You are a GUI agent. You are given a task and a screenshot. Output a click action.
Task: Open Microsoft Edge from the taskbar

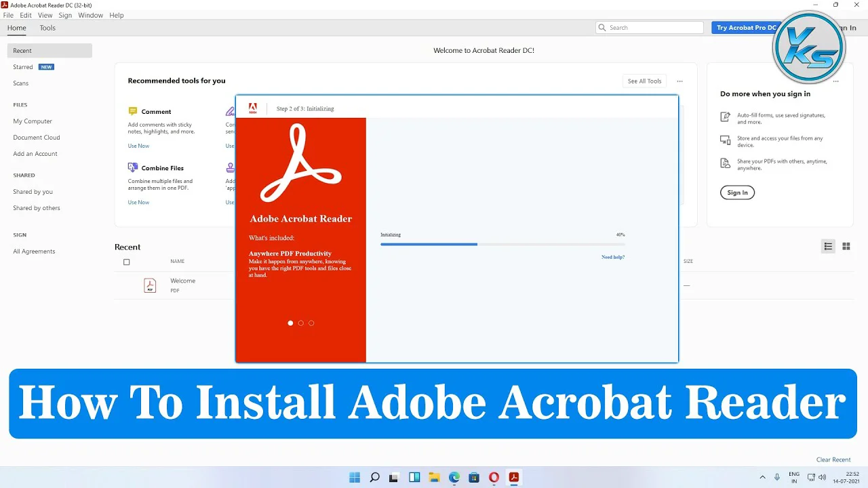coord(454,477)
